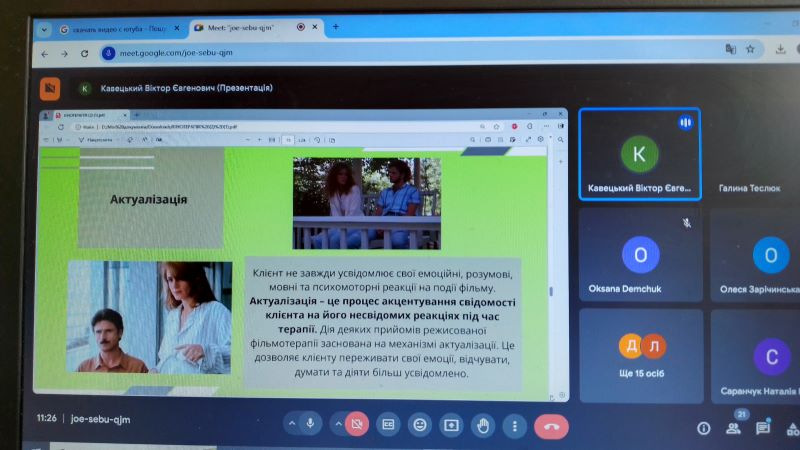The image size is (800, 450).
Task: Toggle the microphone button
Action: (310, 424)
